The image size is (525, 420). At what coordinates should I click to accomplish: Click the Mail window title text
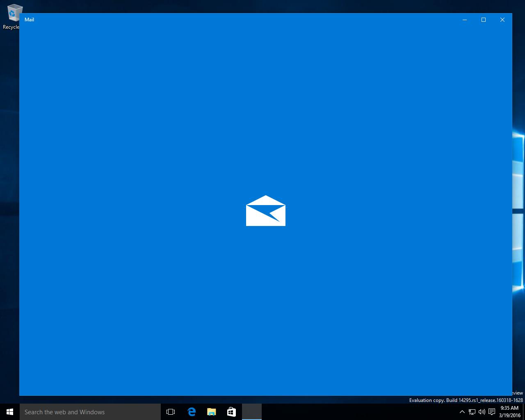(29, 20)
